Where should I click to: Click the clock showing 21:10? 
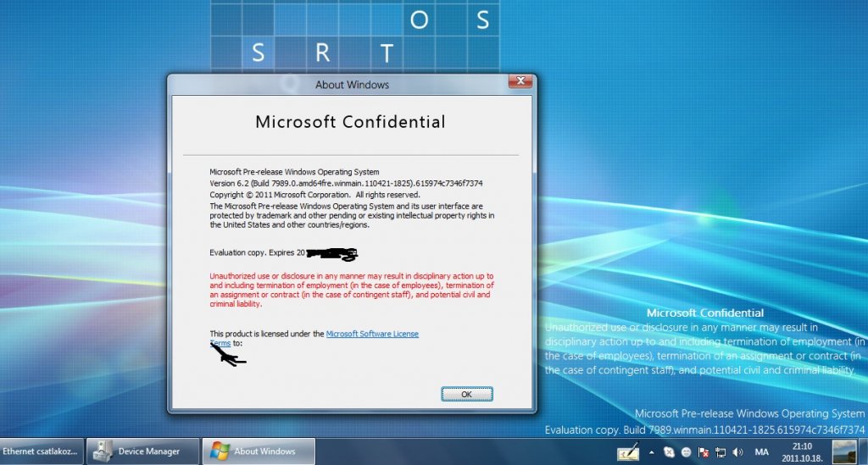pyautogui.click(x=802, y=446)
